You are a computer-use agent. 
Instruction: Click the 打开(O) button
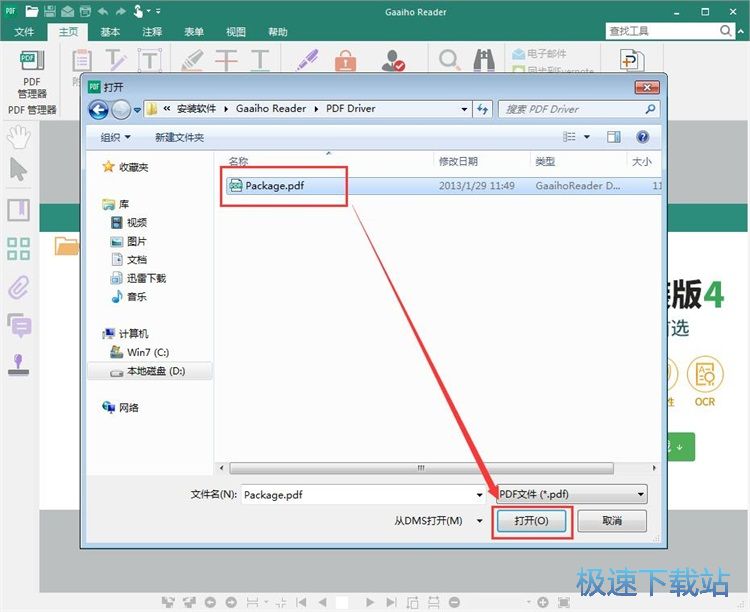coord(531,521)
